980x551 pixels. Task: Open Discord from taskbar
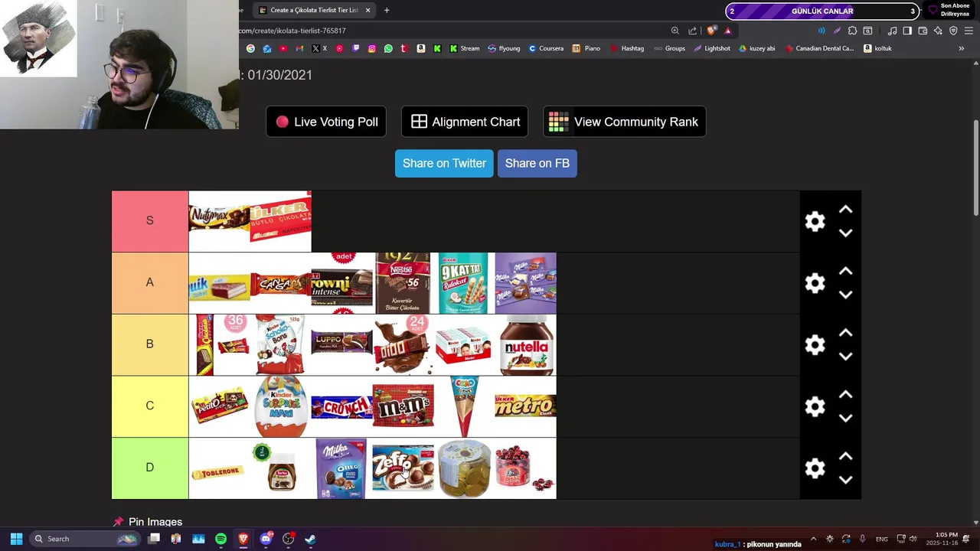266,539
